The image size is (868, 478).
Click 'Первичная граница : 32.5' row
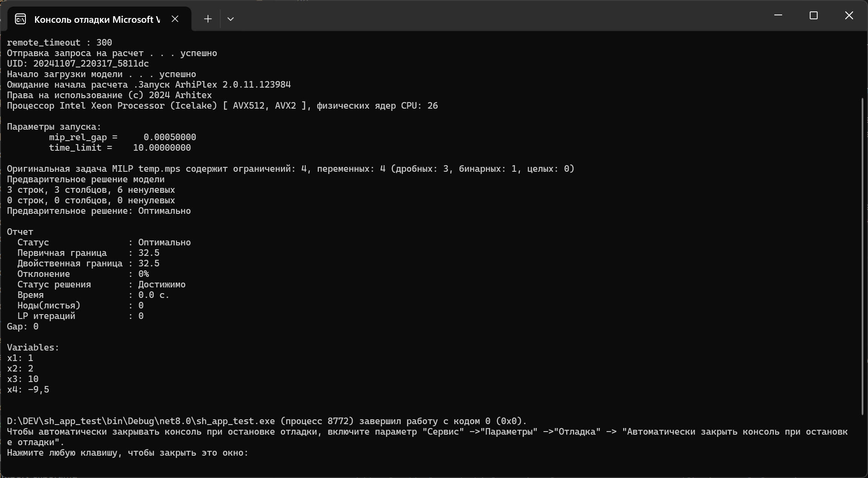(x=88, y=253)
